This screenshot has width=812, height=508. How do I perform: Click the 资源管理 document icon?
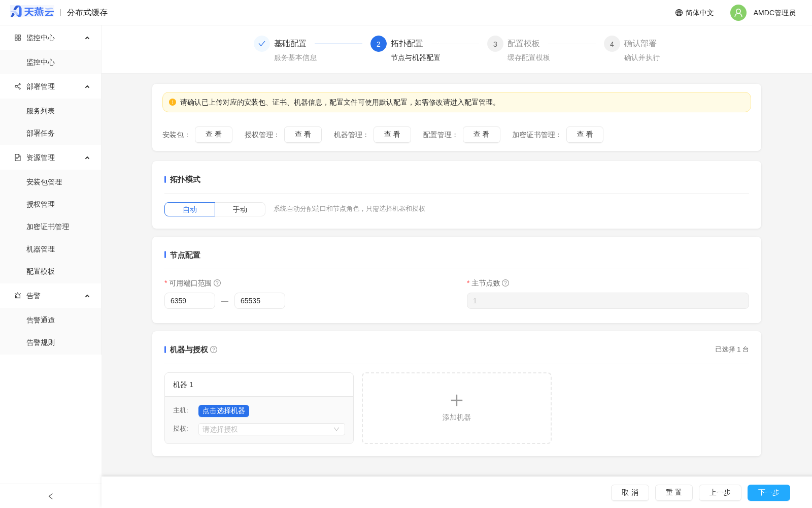18,157
